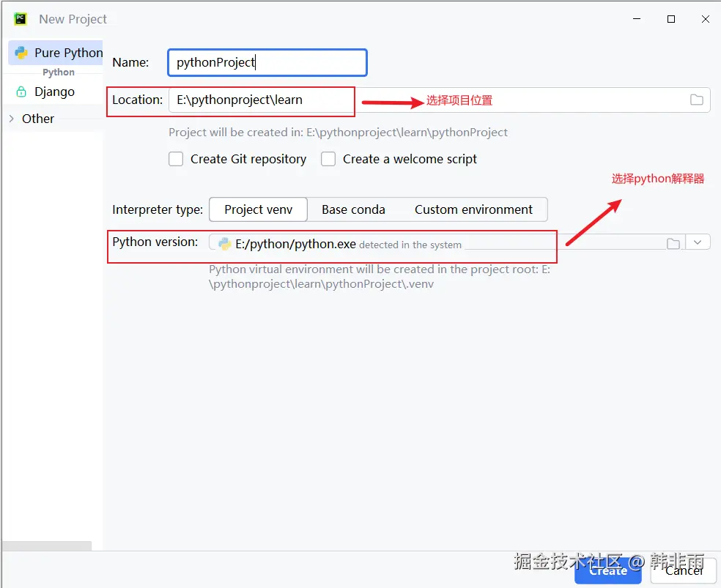Click the Python icon beside python.exe path
The height and width of the screenshot is (588, 721).
(x=224, y=244)
